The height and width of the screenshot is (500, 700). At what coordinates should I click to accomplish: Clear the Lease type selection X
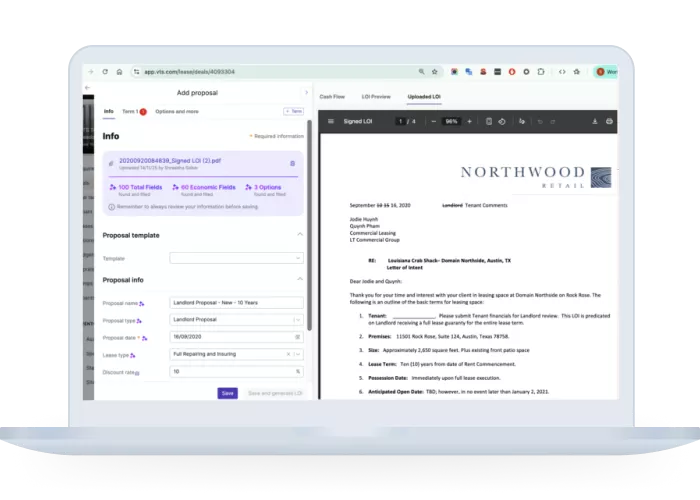tap(288, 354)
